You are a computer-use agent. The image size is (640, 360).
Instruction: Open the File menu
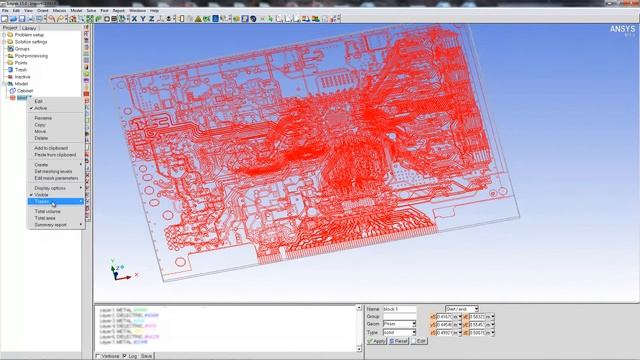pyautogui.click(x=5, y=11)
